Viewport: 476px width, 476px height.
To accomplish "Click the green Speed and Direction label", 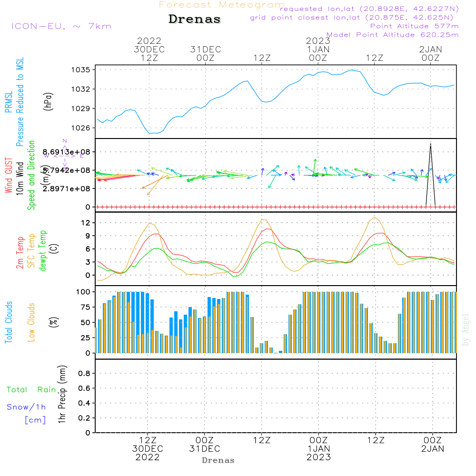I will point(32,175).
